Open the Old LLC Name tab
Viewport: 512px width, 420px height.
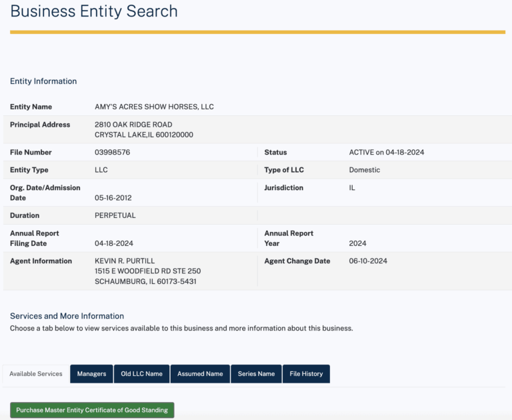pos(141,374)
